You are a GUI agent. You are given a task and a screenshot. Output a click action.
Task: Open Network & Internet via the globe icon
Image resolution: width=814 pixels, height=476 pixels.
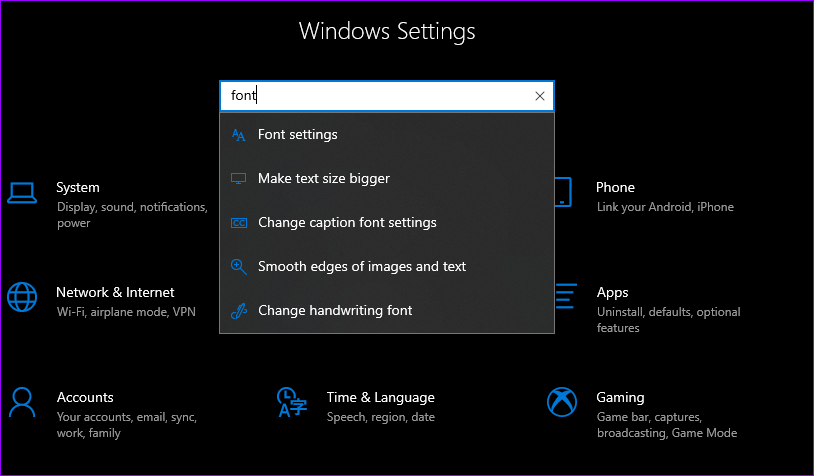22,297
